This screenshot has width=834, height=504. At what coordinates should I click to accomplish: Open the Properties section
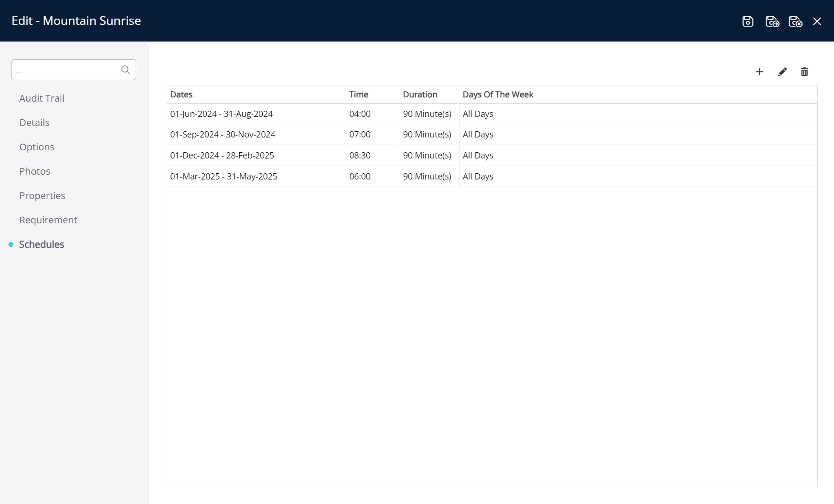coord(42,195)
